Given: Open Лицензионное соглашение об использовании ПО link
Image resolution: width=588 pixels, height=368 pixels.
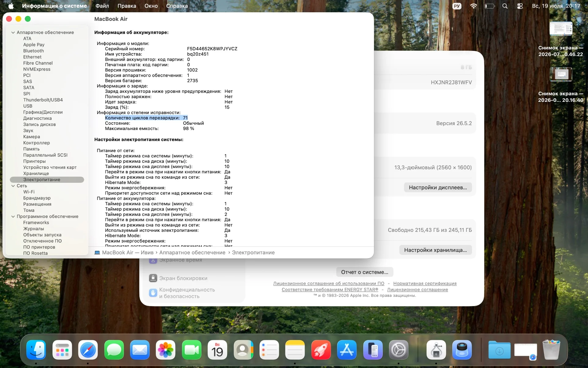Looking at the screenshot, I should pyautogui.click(x=329, y=283).
